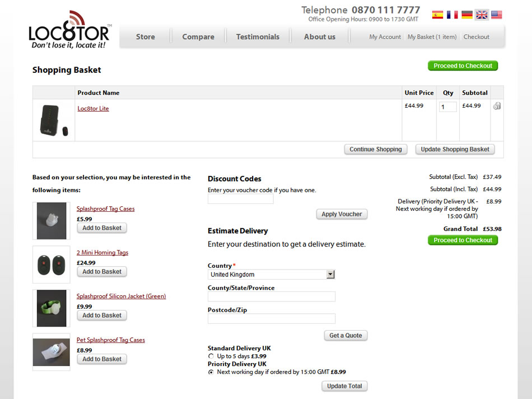Choose the German flag icon
Screen dimensions: 532x399
point(466,15)
